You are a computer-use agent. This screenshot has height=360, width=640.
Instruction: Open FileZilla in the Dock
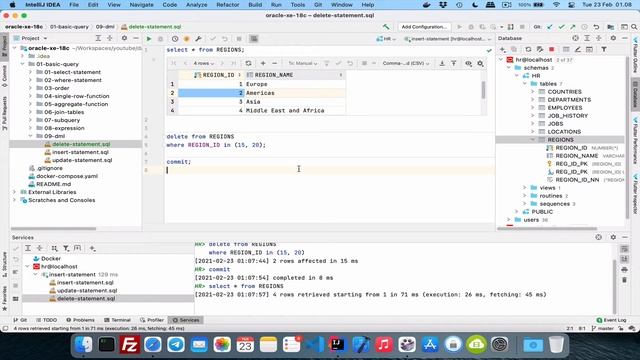(129, 345)
